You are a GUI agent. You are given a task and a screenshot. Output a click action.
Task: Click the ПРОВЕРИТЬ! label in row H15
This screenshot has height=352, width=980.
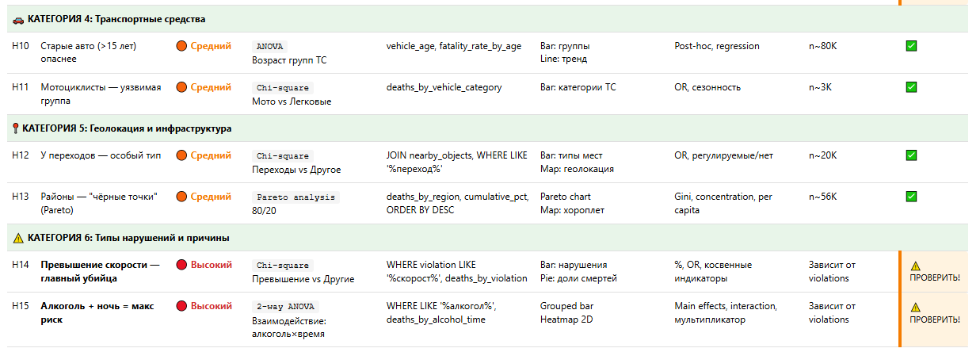(x=935, y=319)
